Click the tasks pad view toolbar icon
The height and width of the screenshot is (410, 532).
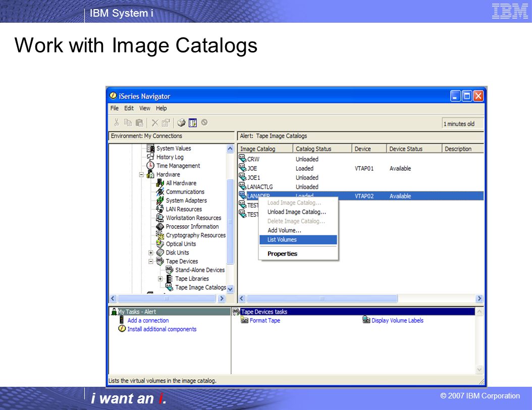coord(193,123)
